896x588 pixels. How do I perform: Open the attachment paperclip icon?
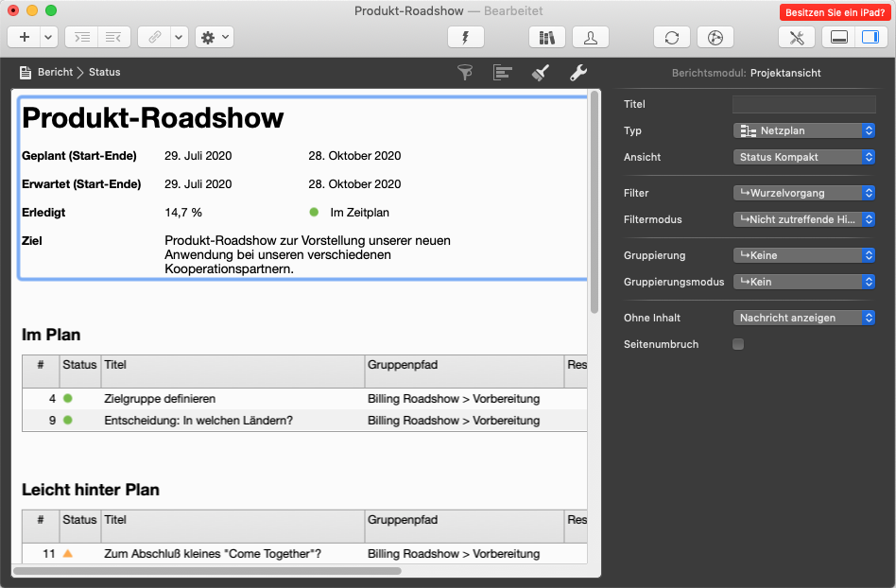click(157, 37)
